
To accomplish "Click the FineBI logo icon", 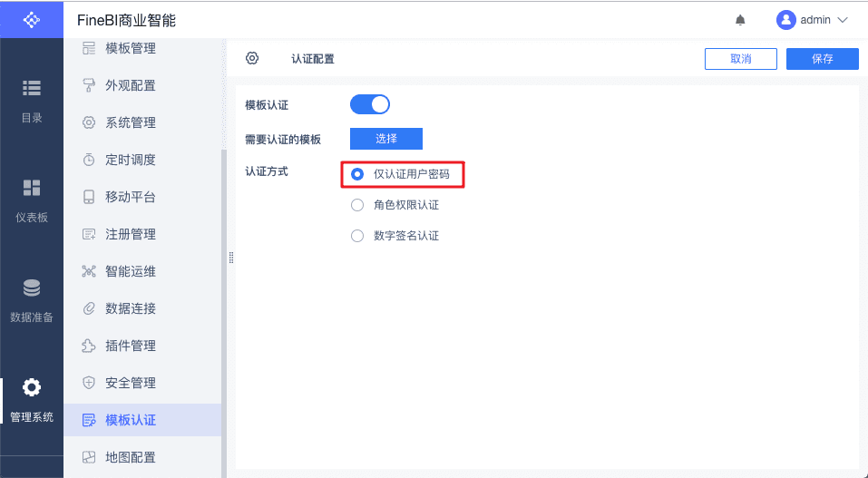I will coord(32,19).
